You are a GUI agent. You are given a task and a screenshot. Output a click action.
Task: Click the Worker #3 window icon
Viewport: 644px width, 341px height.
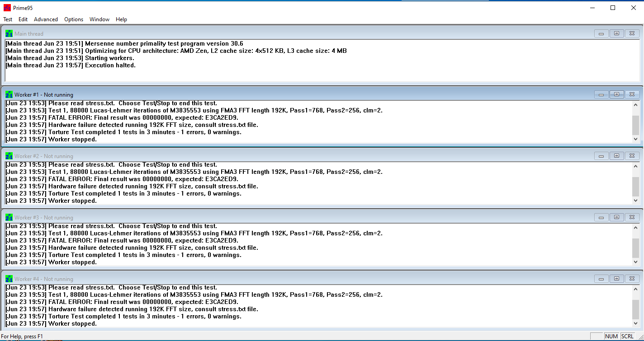(x=9, y=217)
